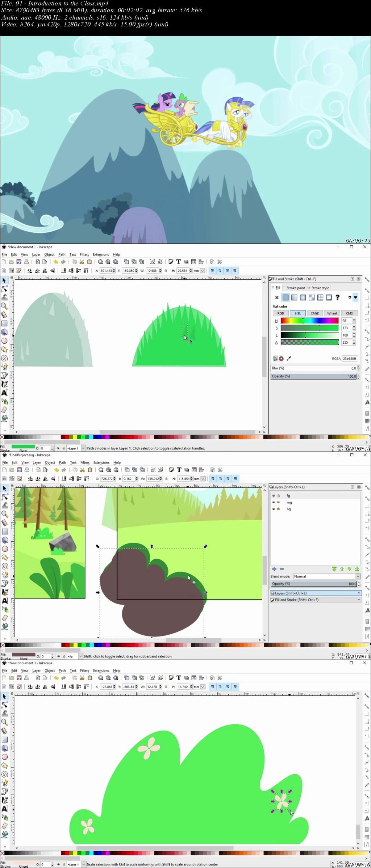Click Redo in the FinalProject window toolbar
The height and width of the screenshot is (868, 371).
click(64, 470)
